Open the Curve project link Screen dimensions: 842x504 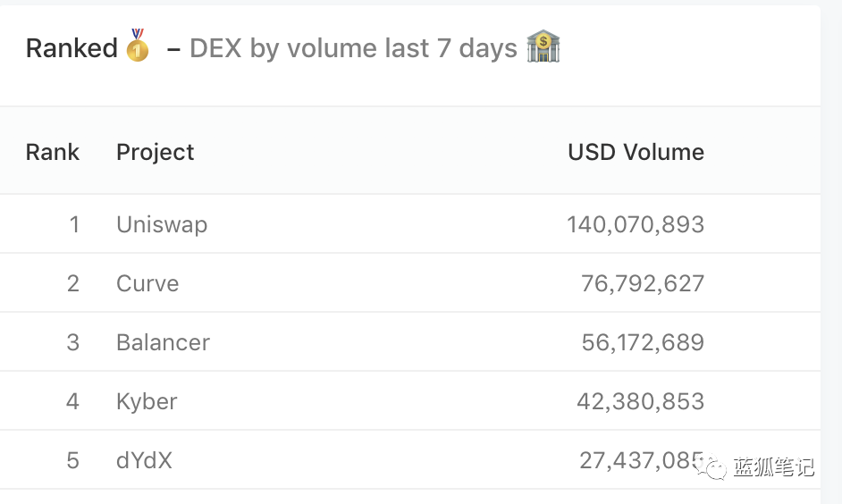[147, 283]
